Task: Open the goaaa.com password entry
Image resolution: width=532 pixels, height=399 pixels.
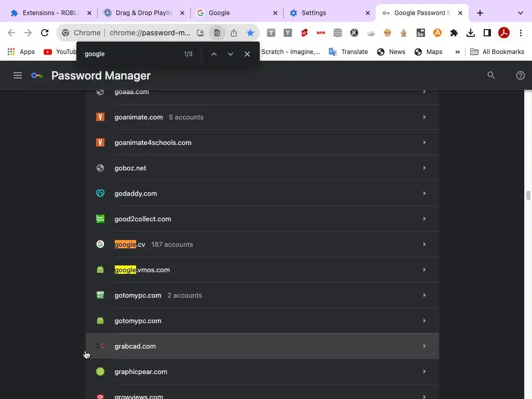Action: pos(262,97)
